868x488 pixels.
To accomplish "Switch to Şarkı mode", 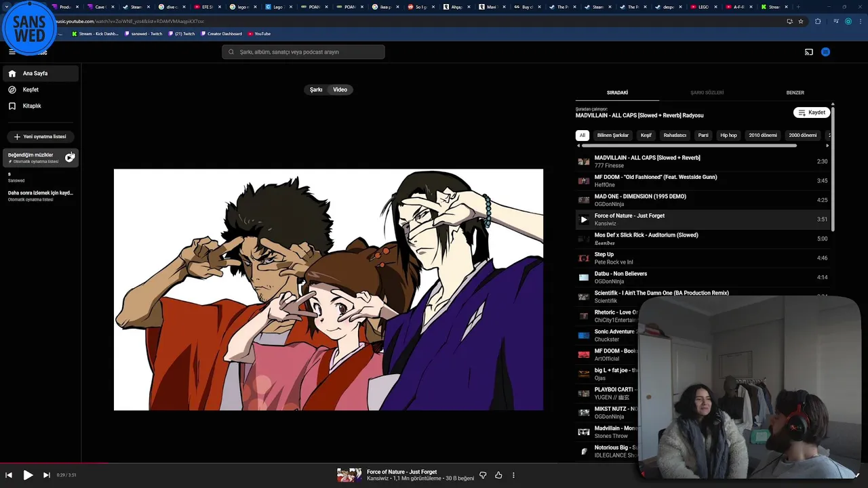I will click(316, 89).
